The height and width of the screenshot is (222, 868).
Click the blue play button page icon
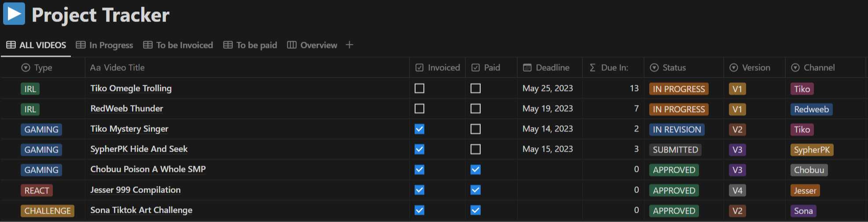[x=14, y=14]
